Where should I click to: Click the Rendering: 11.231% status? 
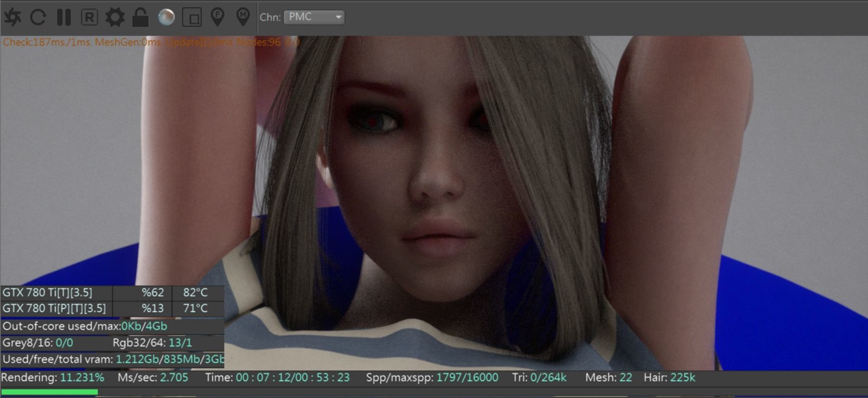[53, 377]
